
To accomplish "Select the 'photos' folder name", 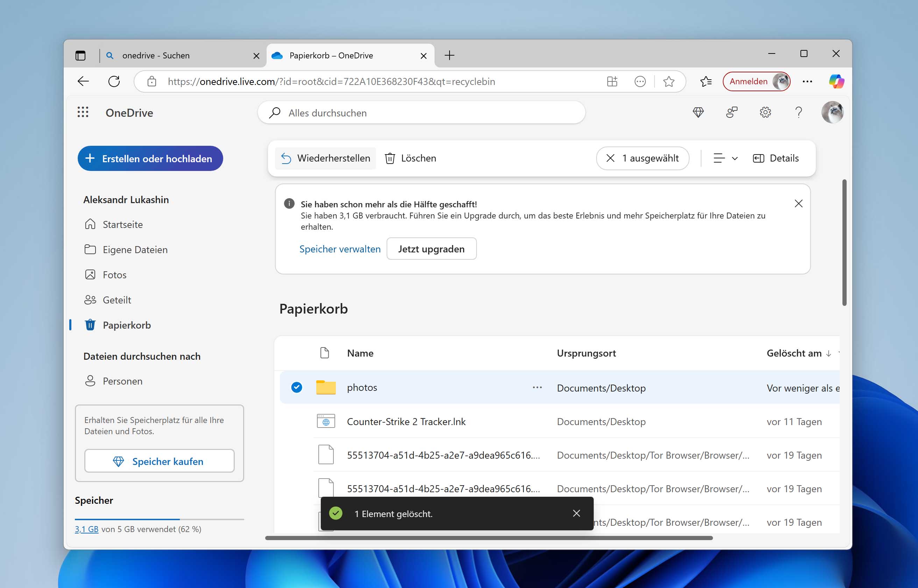I will tap(362, 388).
